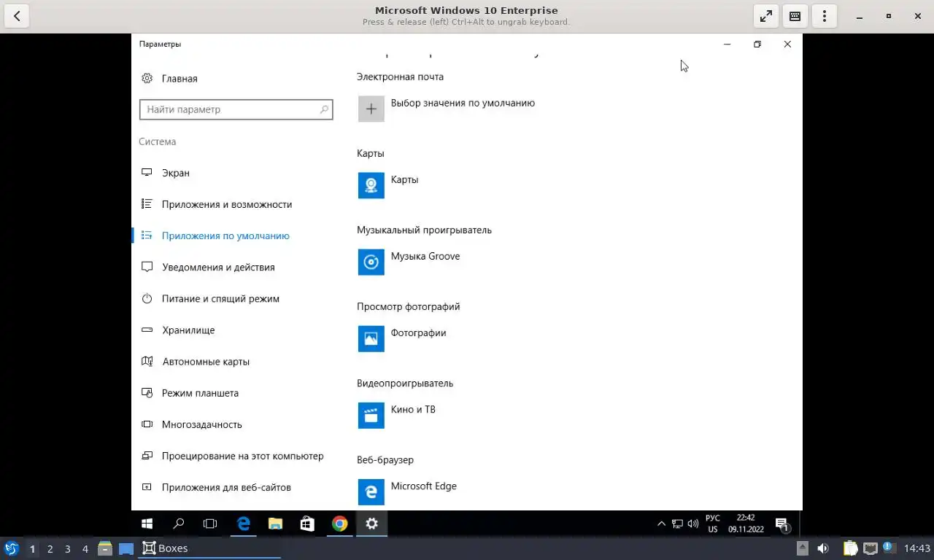
Task: Click Проецирование на этот компьютер icon
Action: point(147,456)
